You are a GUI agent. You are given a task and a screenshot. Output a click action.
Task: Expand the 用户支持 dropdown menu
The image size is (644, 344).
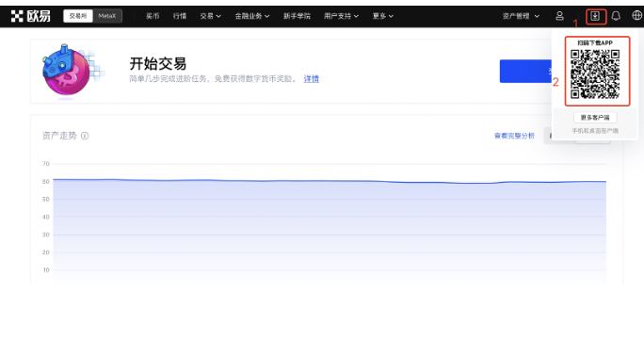(342, 16)
